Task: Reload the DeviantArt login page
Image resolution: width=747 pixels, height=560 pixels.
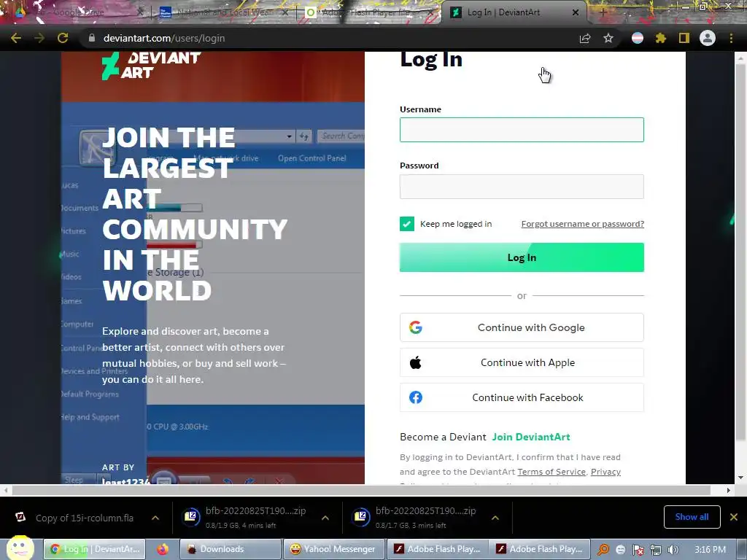Action: [x=63, y=38]
